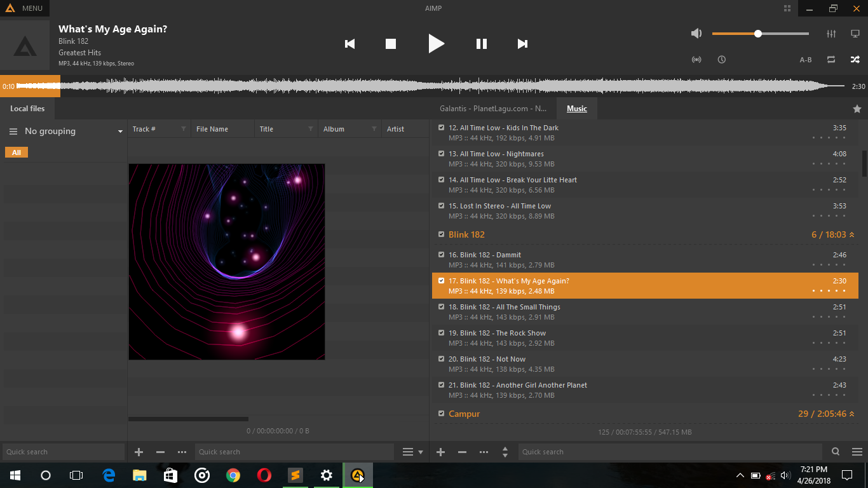Uncheck All Time Low - Nightmares track
The image size is (868, 488).
[442, 154]
